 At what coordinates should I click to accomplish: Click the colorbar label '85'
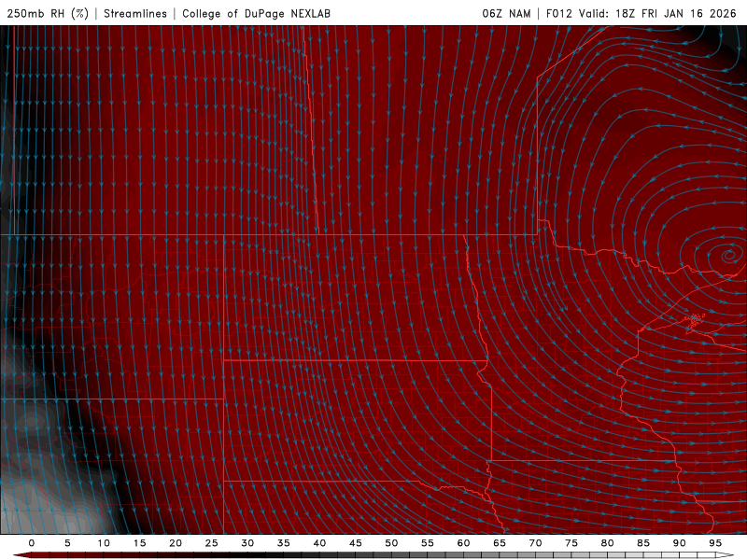[x=643, y=543]
